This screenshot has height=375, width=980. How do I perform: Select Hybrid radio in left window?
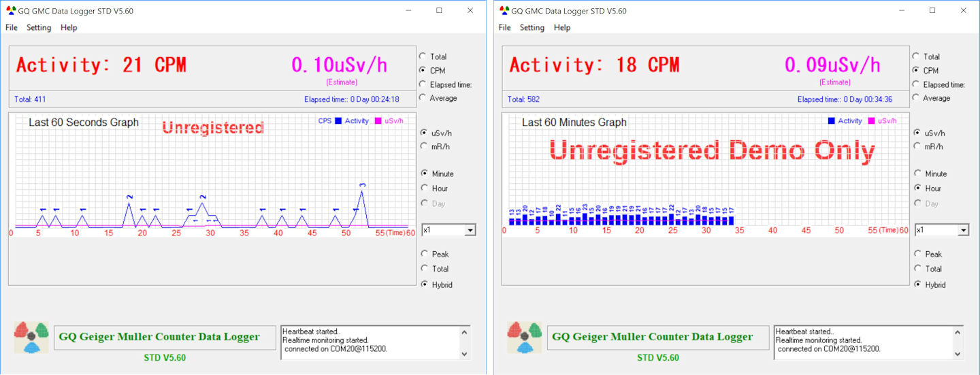[425, 284]
